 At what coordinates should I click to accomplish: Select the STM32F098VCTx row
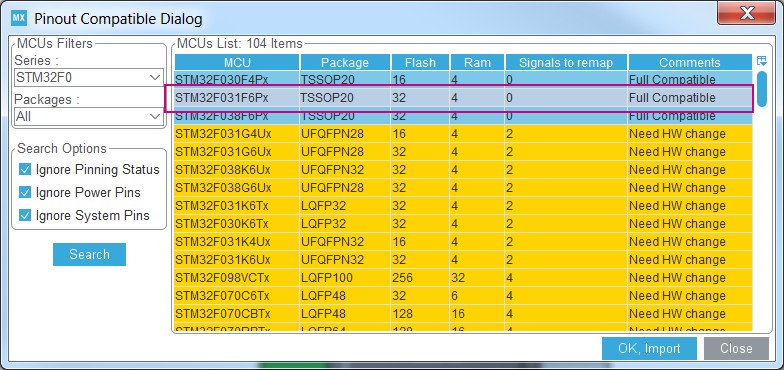464,278
